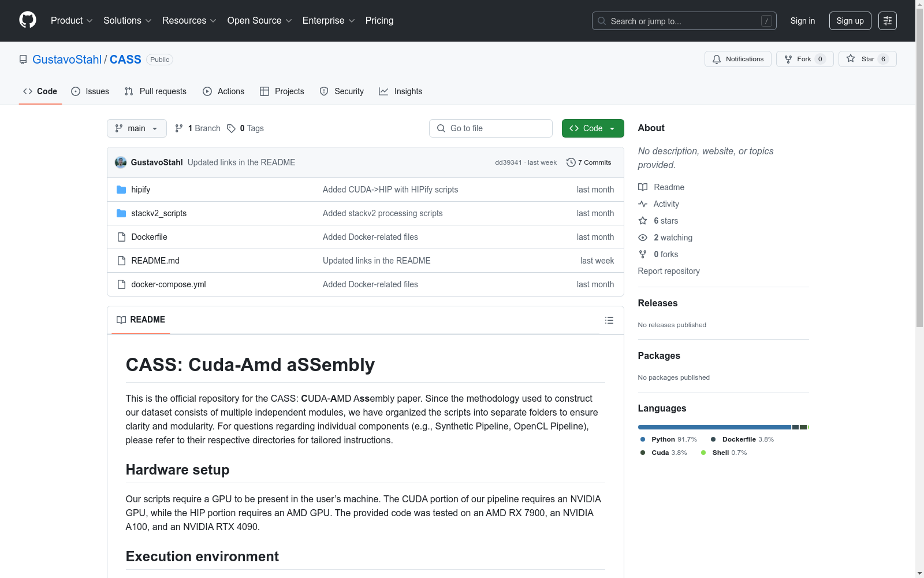Click the GitHub logo icon

pos(28,20)
